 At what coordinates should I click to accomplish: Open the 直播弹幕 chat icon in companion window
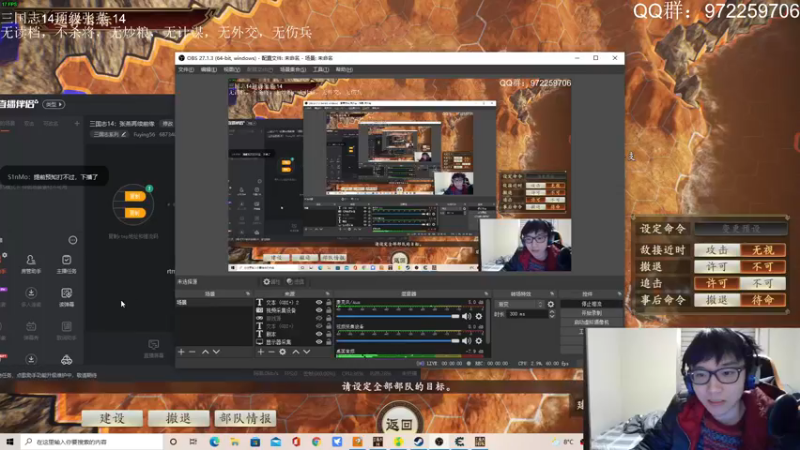(x=154, y=348)
